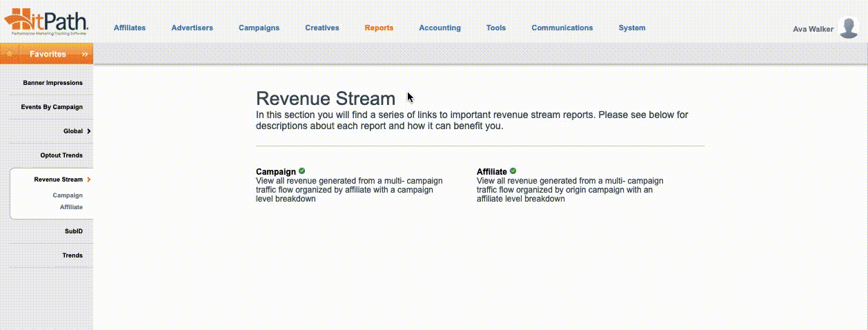This screenshot has height=330, width=868.
Task: Click the SubID sidebar link
Action: pos(73,231)
